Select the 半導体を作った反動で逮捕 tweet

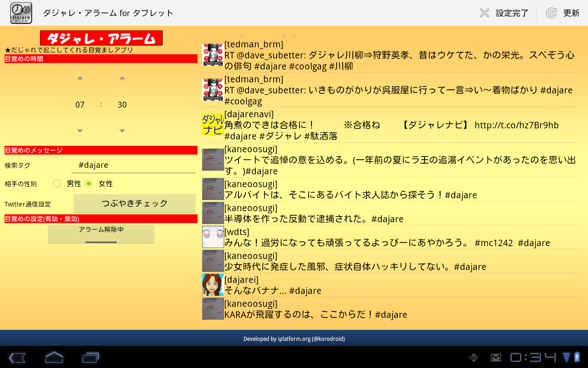click(314, 219)
